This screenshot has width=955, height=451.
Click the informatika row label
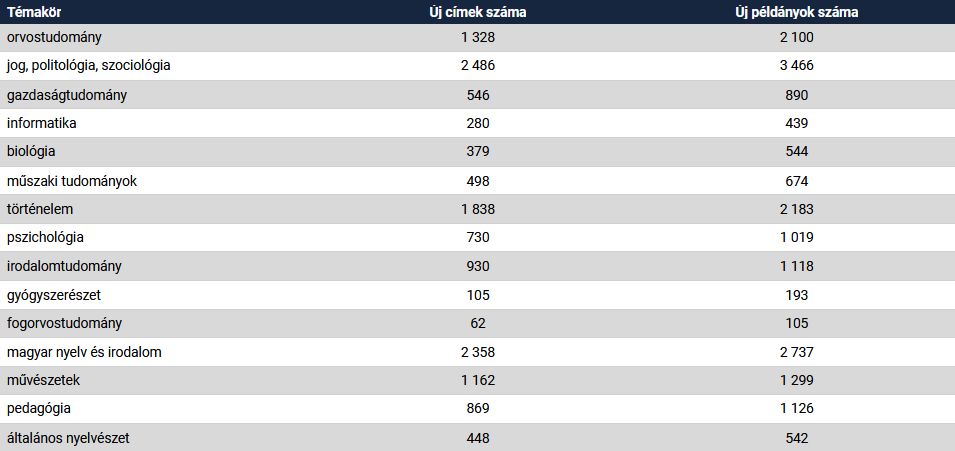[x=41, y=123]
